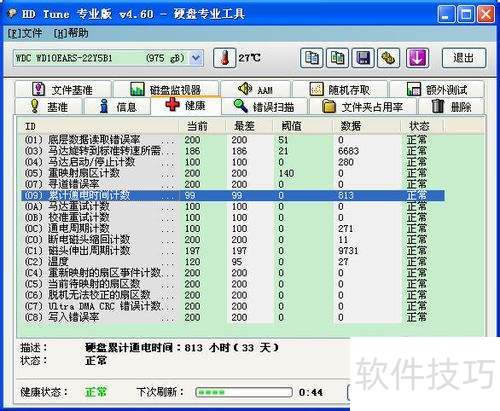Open the drive selection dropdown
The image size is (500, 411).
196,58
